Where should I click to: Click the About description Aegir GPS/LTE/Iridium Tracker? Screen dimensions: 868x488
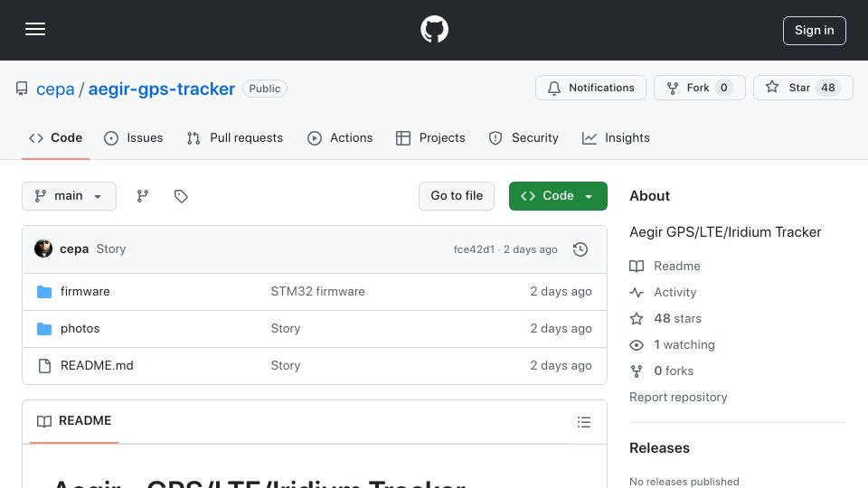coord(725,232)
